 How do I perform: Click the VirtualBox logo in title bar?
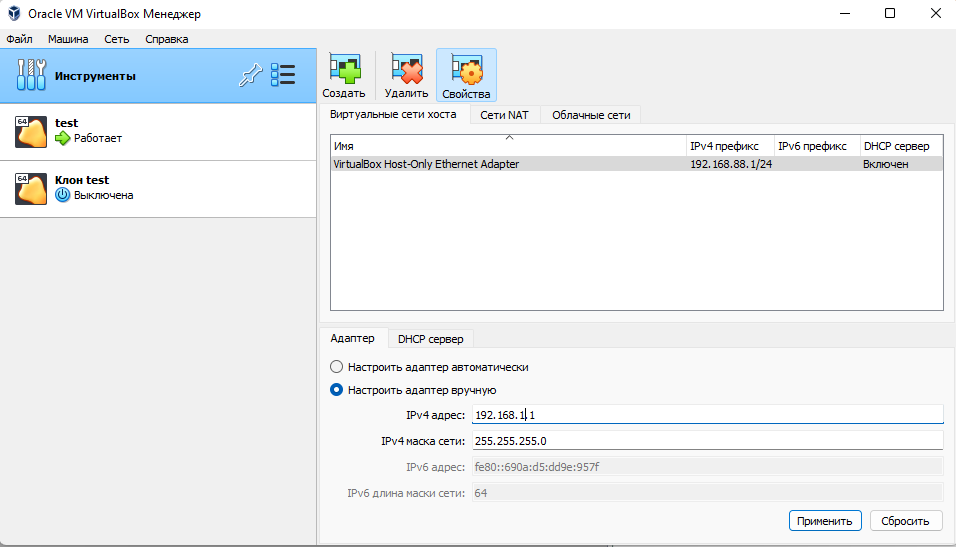(14, 13)
